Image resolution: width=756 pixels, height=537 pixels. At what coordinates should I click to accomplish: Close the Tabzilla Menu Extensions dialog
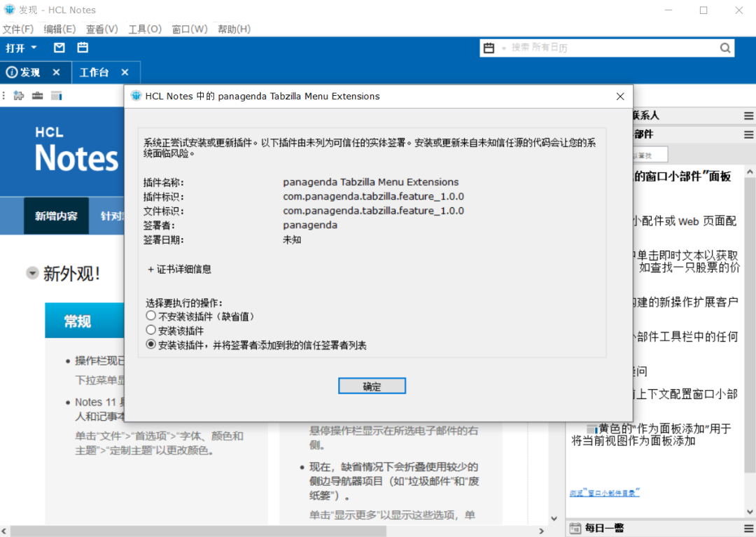pos(620,97)
